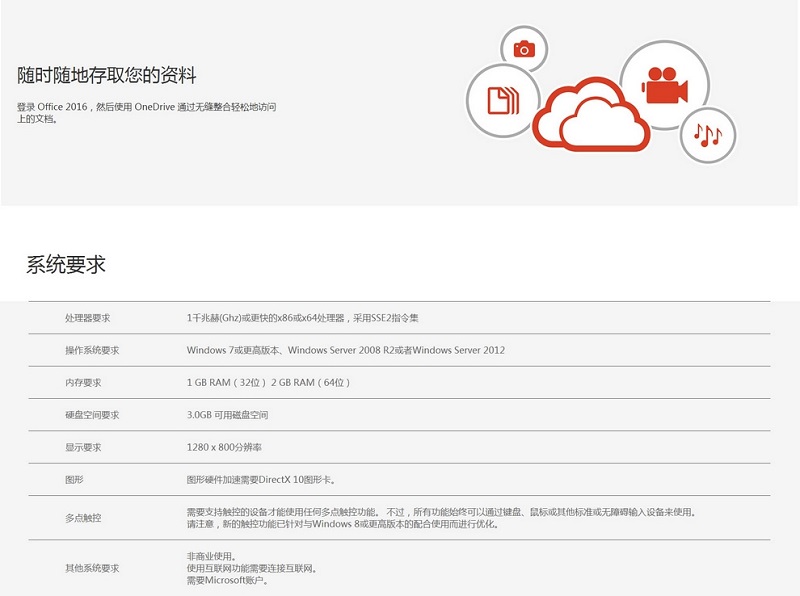Select the 内存要求 row label
800x596 pixels.
83,382
